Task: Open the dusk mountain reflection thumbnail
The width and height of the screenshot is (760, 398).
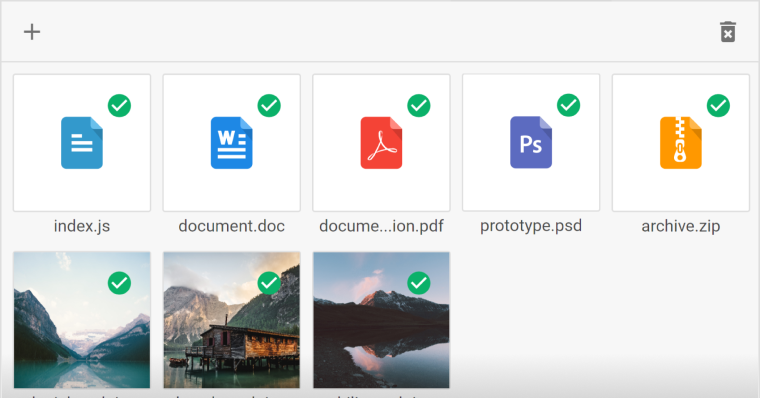Action: (381, 320)
